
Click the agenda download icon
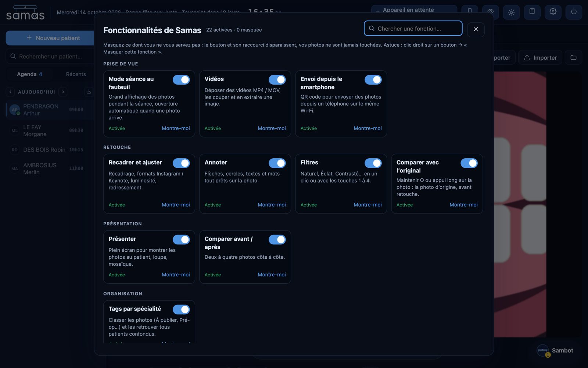click(89, 92)
